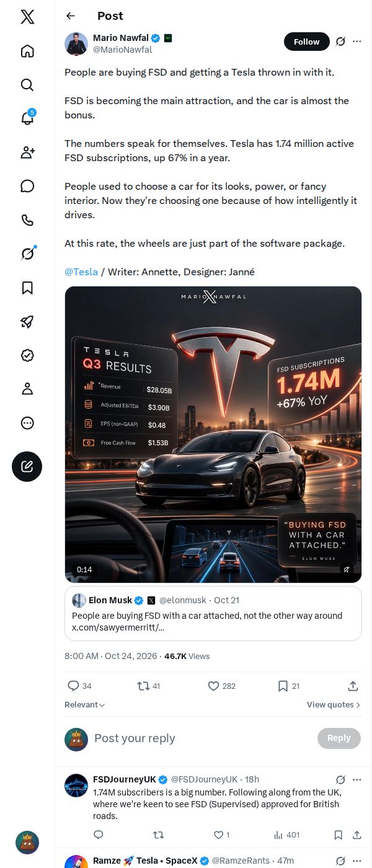Open Grok icon in sidebar
This screenshot has height=868, width=372.
click(x=27, y=254)
